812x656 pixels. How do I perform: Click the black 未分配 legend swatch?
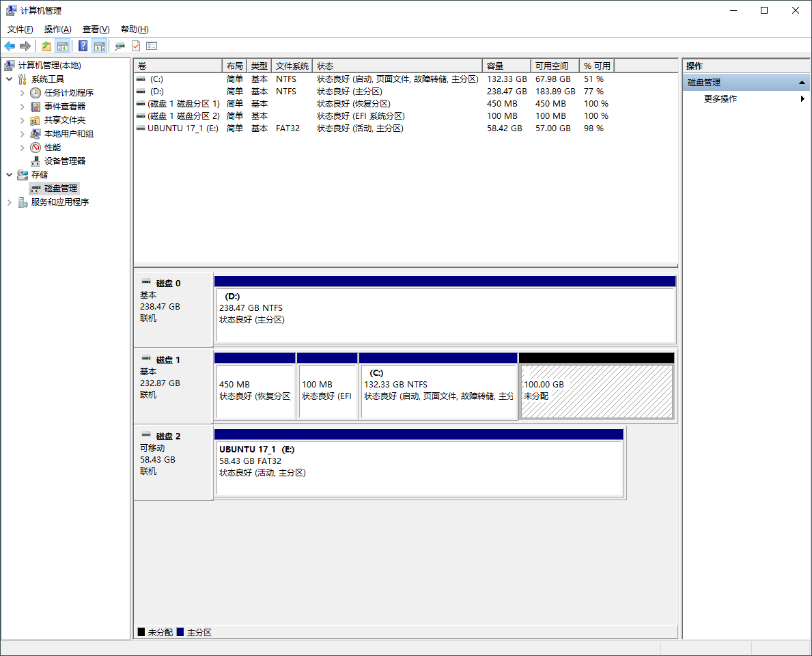(x=141, y=631)
